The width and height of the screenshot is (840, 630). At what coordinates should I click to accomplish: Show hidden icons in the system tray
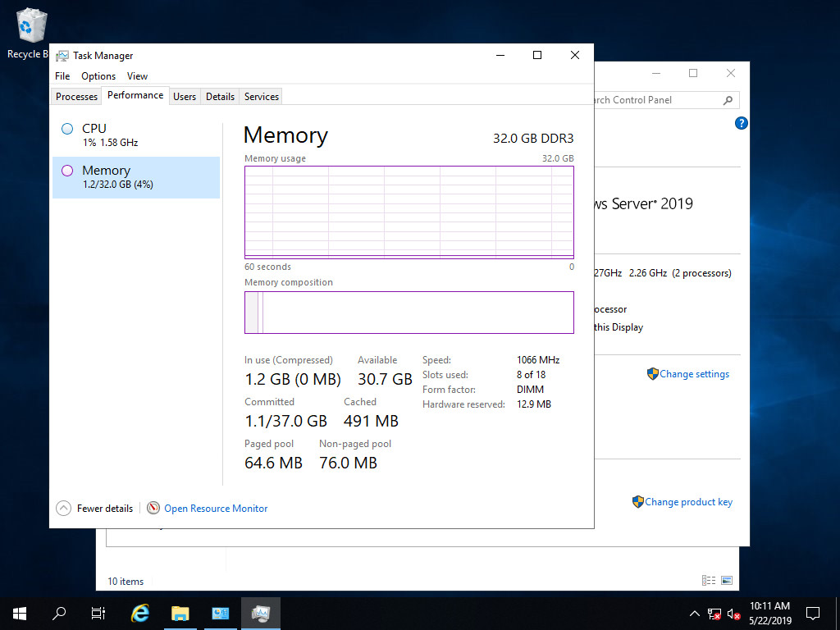[694, 614]
